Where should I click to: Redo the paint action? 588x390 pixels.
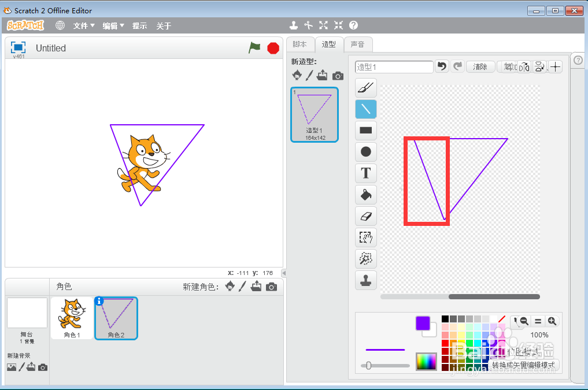point(457,66)
